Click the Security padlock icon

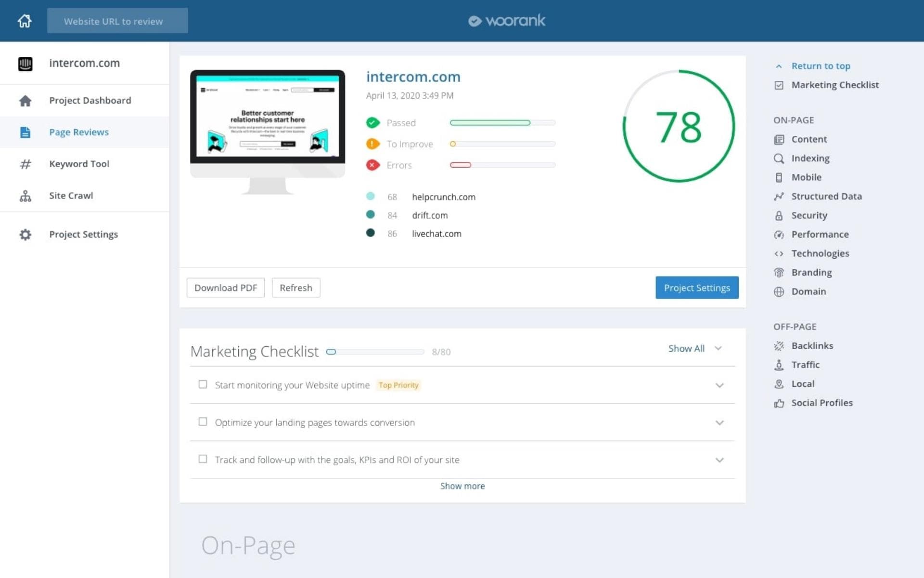pos(779,216)
